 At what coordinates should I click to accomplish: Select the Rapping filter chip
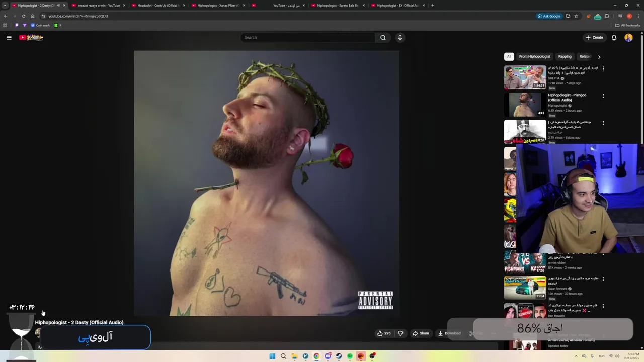565,57
